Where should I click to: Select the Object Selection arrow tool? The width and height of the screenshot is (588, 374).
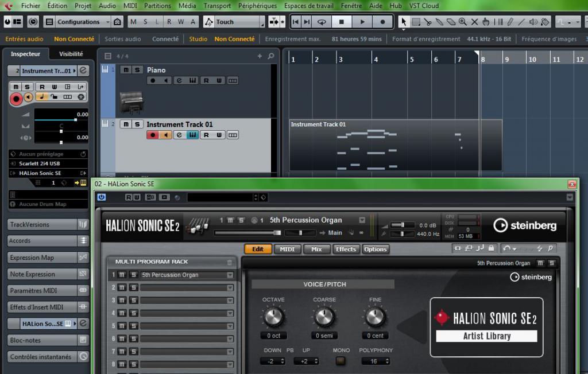(404, 22)
